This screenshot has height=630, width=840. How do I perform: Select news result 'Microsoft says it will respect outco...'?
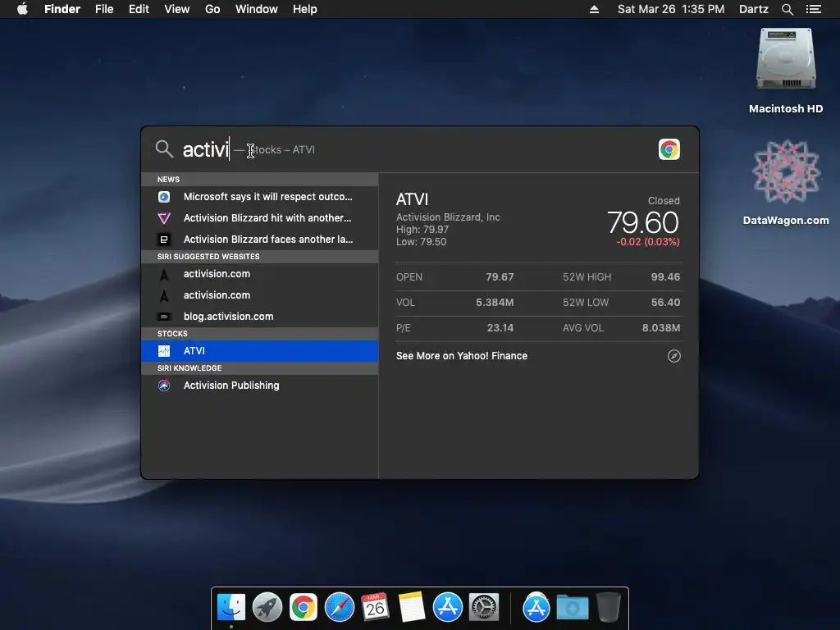tap(260, 197)
